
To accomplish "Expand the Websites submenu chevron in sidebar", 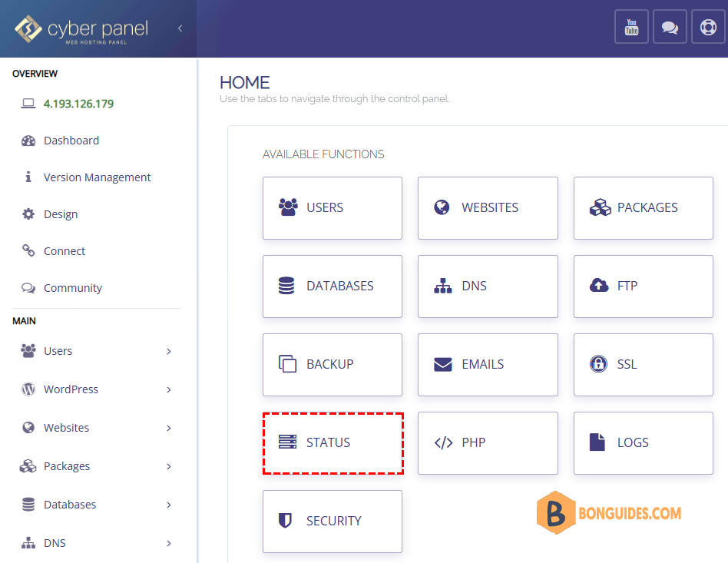I will [x=169, y=428].
